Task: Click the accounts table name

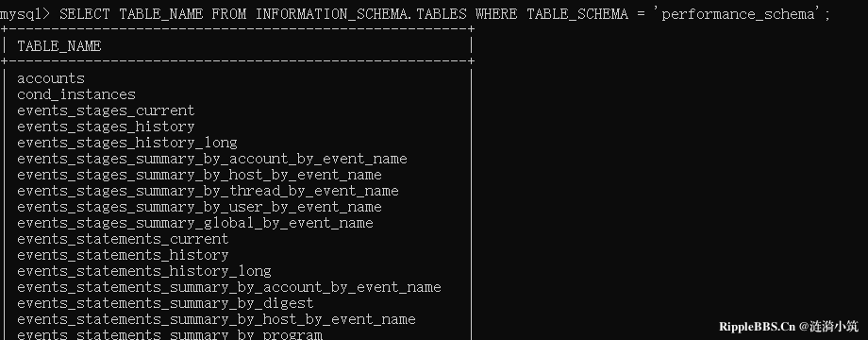Action: point(51,78)
